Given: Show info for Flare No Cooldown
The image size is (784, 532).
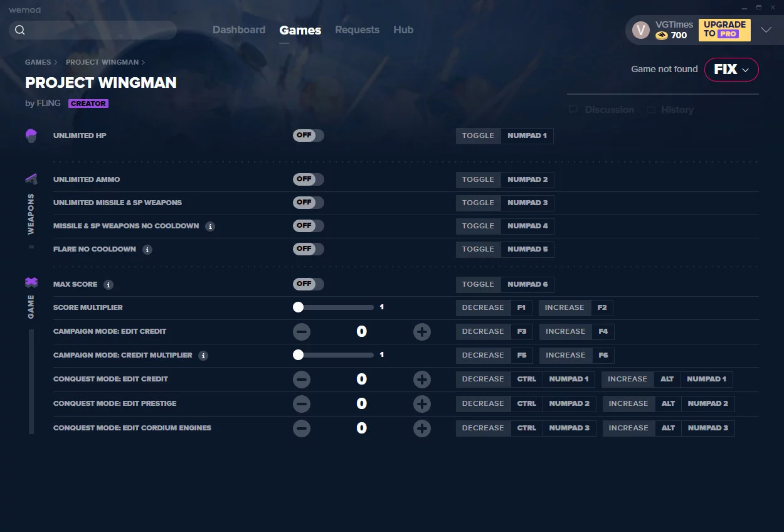Looking at the screenshot, I should coord(147,250).
